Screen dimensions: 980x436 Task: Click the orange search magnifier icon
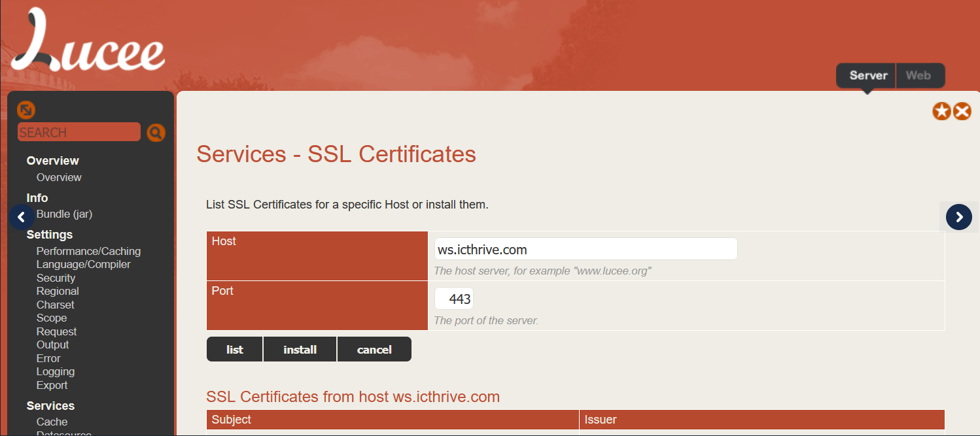click(x=156, y=133)
